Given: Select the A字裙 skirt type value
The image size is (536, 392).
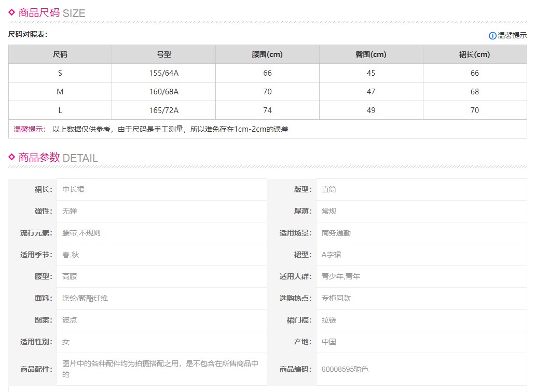Looking at the screenshot, I should pos(332,255).
